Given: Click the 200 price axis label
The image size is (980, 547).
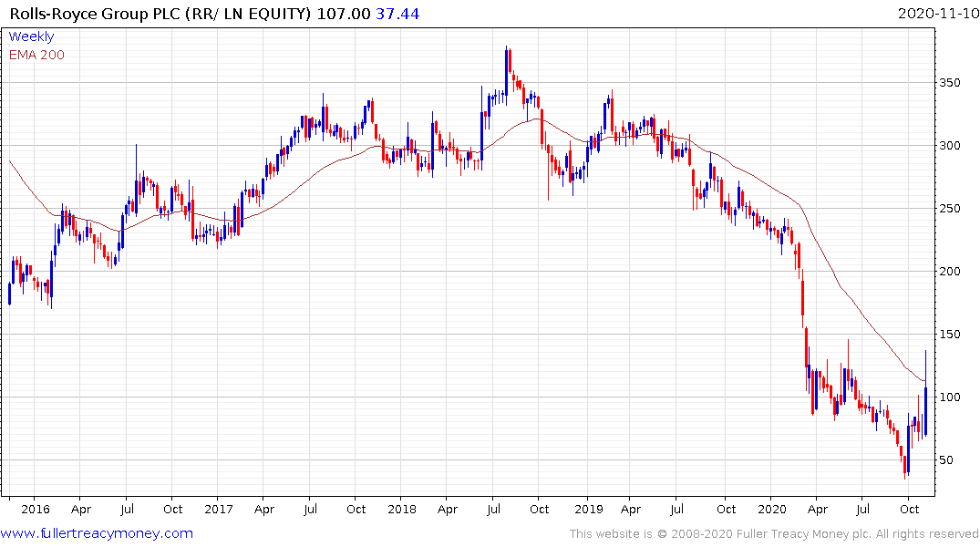Looking at the screenshot, I should pyautogui.click(x=950, y=272).
